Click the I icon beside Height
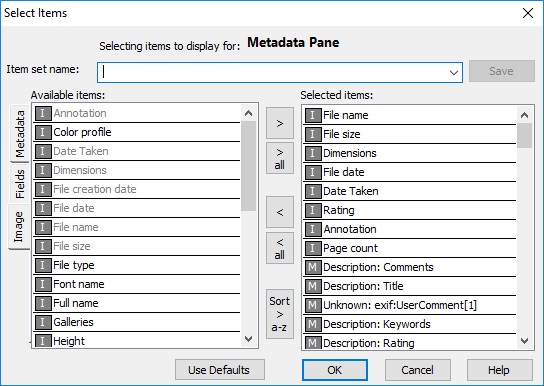This screenshot has height=386, width=544. pos(43,341)
